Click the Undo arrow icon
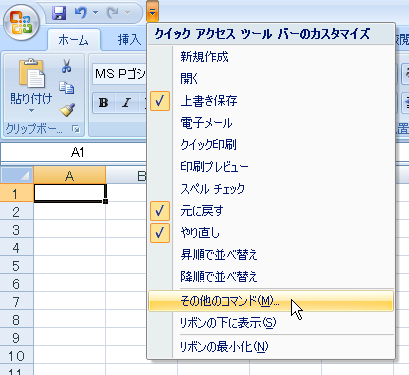Image resolution: width=409 pixels, height=375 pixels. coord(81,13)
